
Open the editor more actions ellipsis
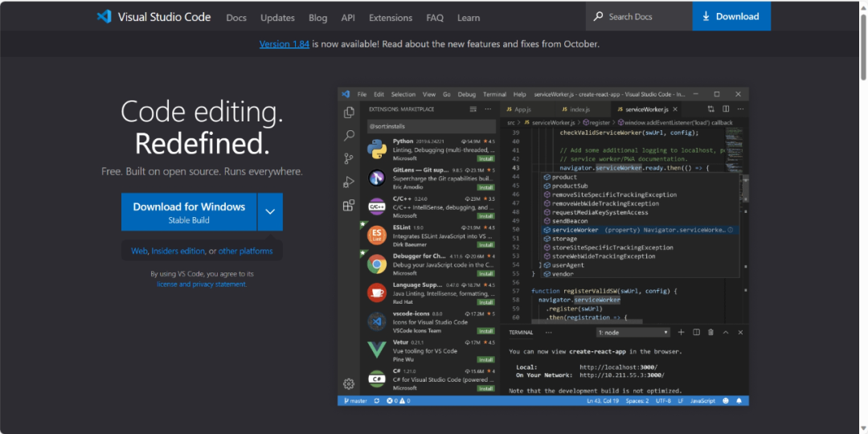[740, 109]
